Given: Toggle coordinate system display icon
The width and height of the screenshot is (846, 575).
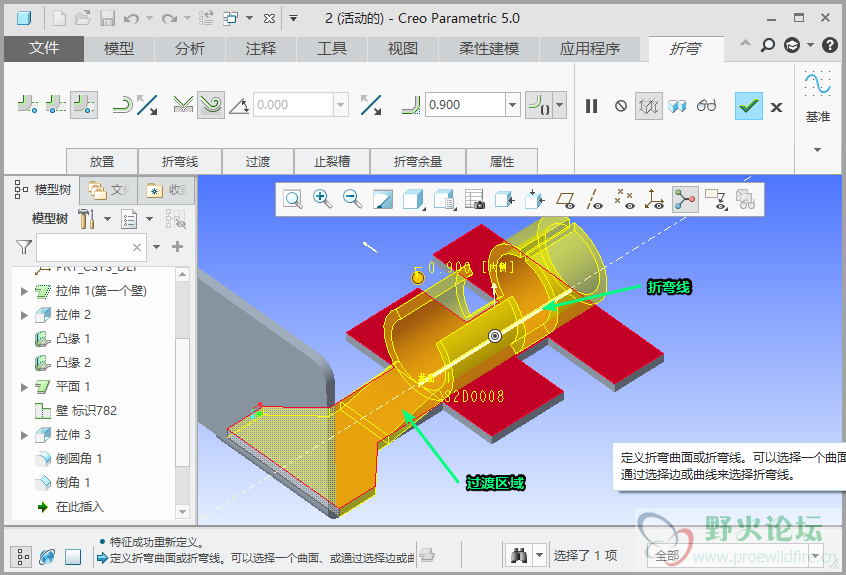Looking at the screenshot, I should (654, 200).
